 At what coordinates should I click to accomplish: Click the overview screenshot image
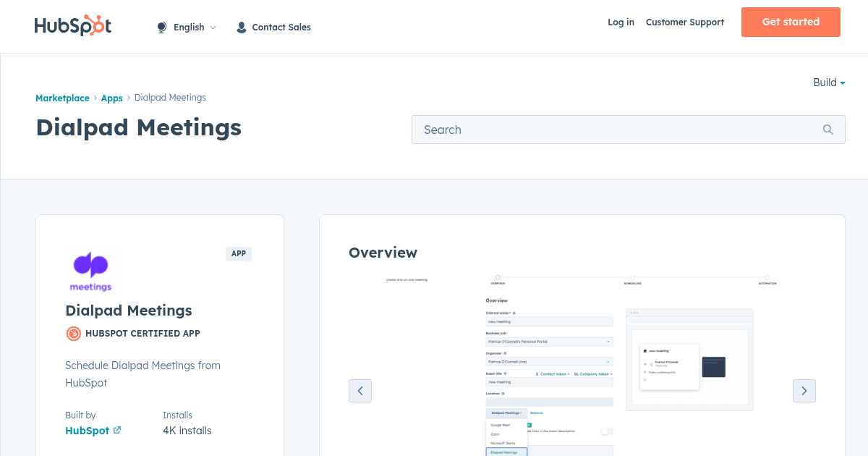click(x=582, y=366)
